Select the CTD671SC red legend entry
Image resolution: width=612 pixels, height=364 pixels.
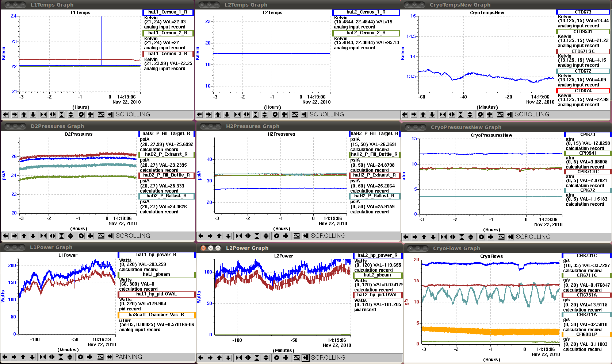583,51
